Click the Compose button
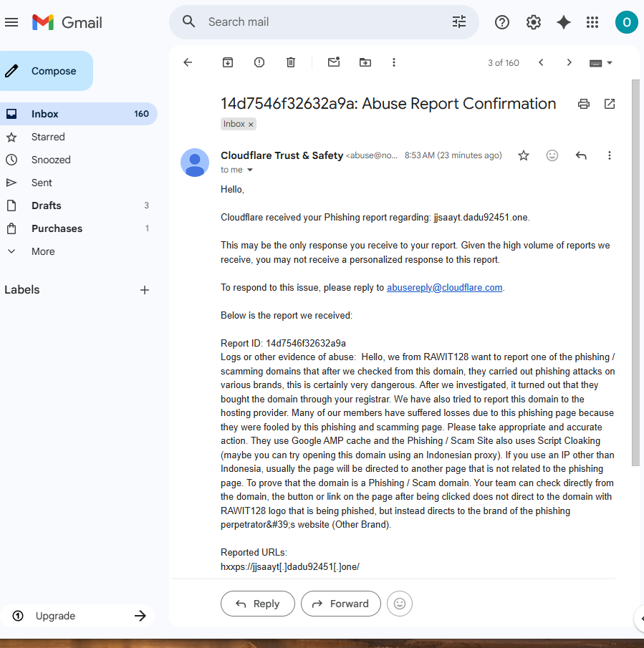644x648 pixels. click(x=47, y=71)
